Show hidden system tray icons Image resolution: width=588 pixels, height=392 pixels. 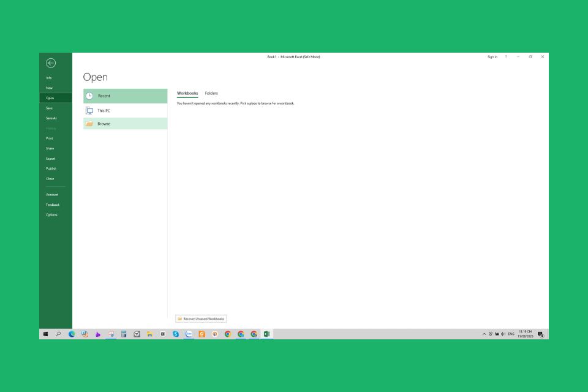(484, 334)
